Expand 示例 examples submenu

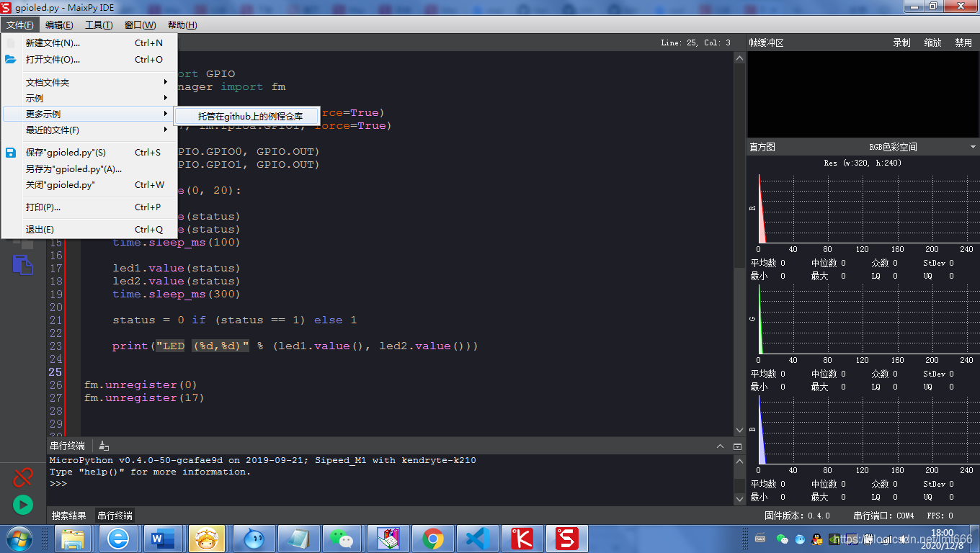pos(89,98)
